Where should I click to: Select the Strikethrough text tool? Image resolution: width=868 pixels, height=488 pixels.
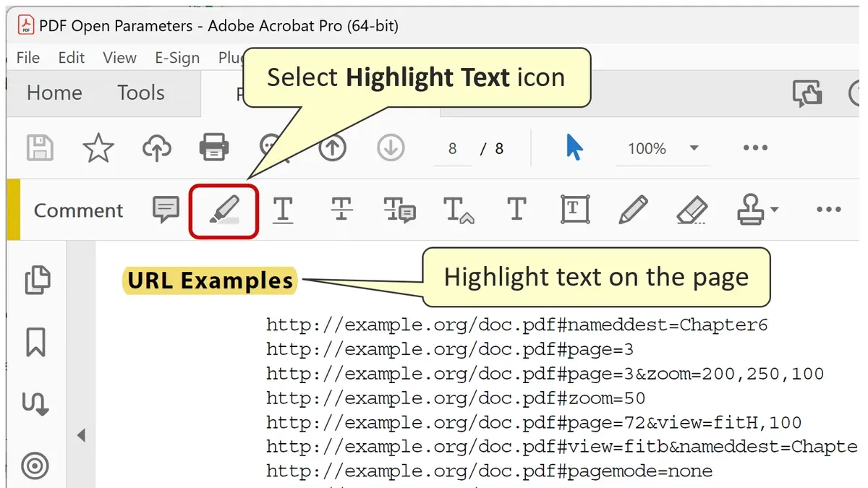click(x=341, y=210)
